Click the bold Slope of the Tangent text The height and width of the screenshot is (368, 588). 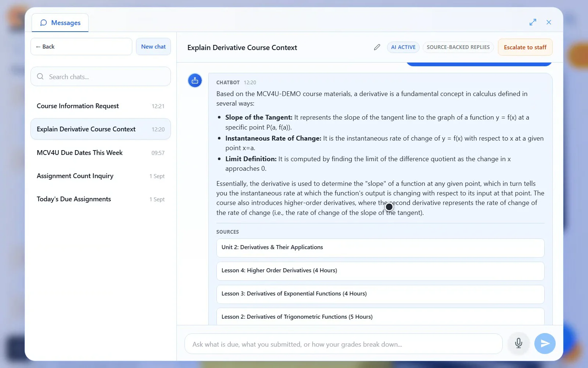point(259,117)
